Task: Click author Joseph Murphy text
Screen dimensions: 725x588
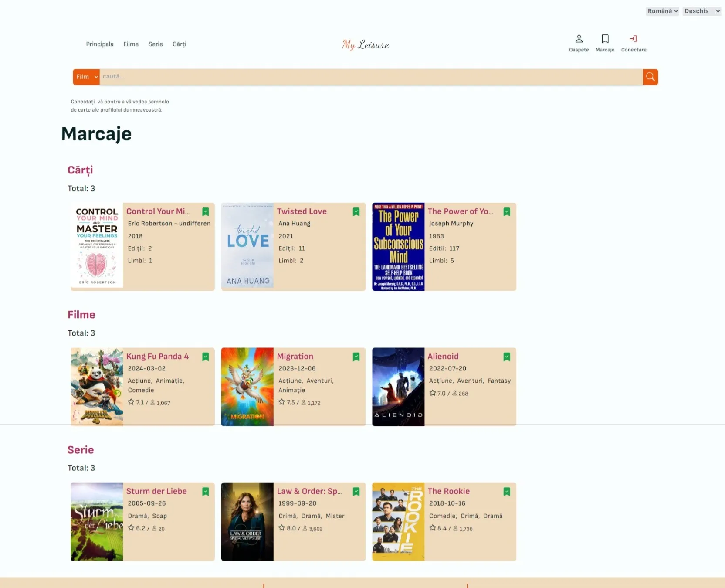Action: pyautogui.click(x=451, y=224)
